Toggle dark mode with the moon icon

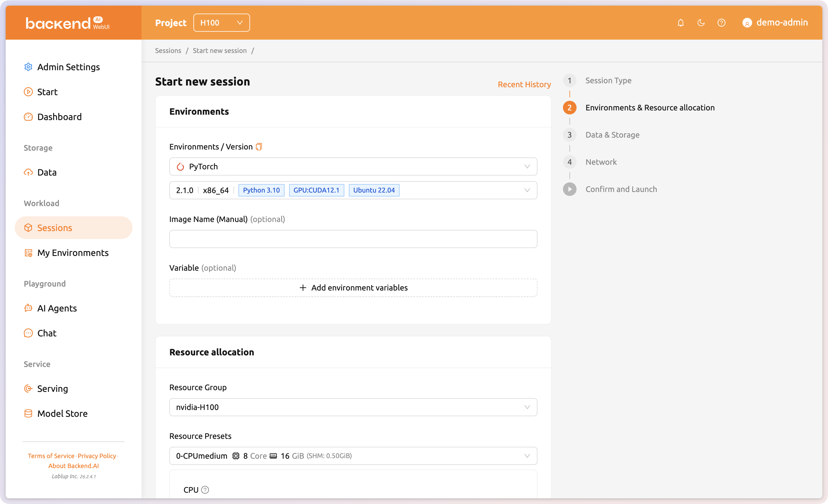click(x=701, y=23)
